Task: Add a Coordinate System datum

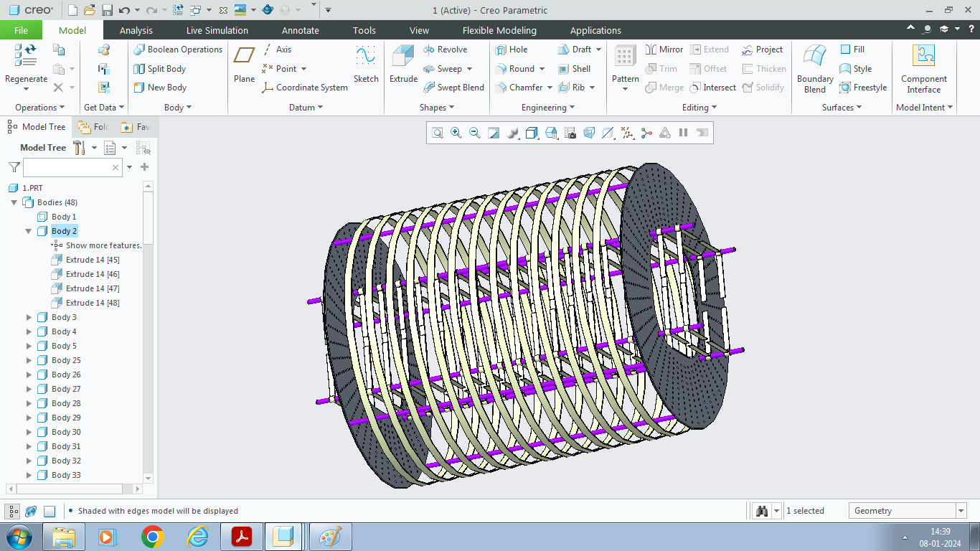Action: (x=305, y=88)
